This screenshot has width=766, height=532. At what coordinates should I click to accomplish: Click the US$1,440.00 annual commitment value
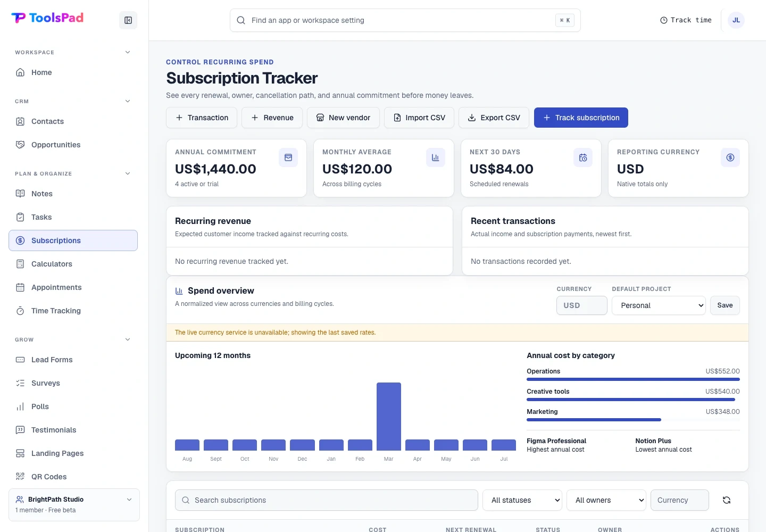click(x=215, y=169)
